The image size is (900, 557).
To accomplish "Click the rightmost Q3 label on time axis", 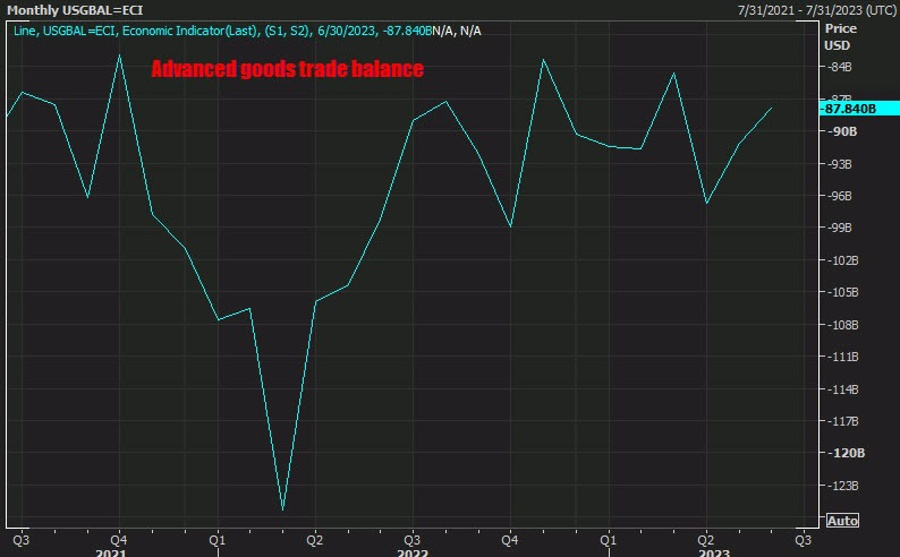I will (x=802, y=539).
